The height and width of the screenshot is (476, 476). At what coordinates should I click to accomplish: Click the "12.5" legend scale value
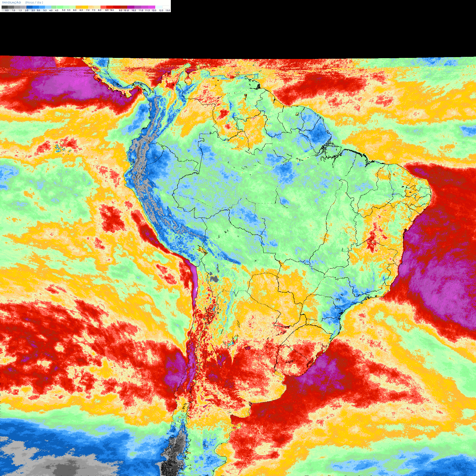coord(161,10)
